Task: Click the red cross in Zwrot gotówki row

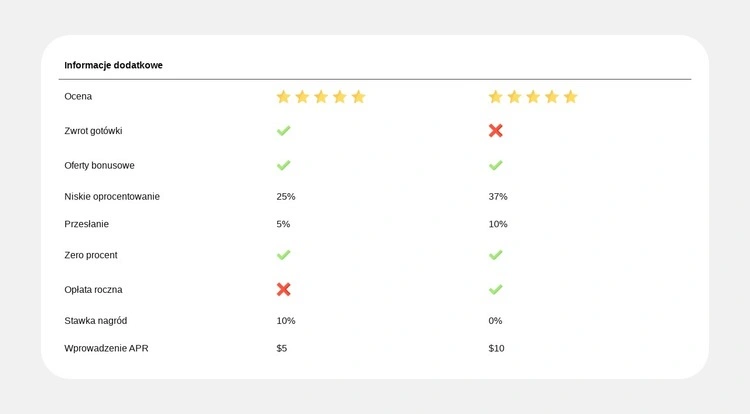Action: (496, 131)
